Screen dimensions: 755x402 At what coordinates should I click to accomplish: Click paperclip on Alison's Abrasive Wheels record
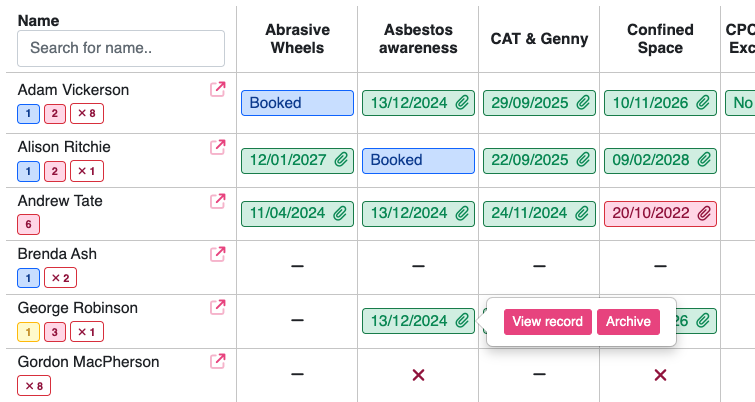pos(341,160)
